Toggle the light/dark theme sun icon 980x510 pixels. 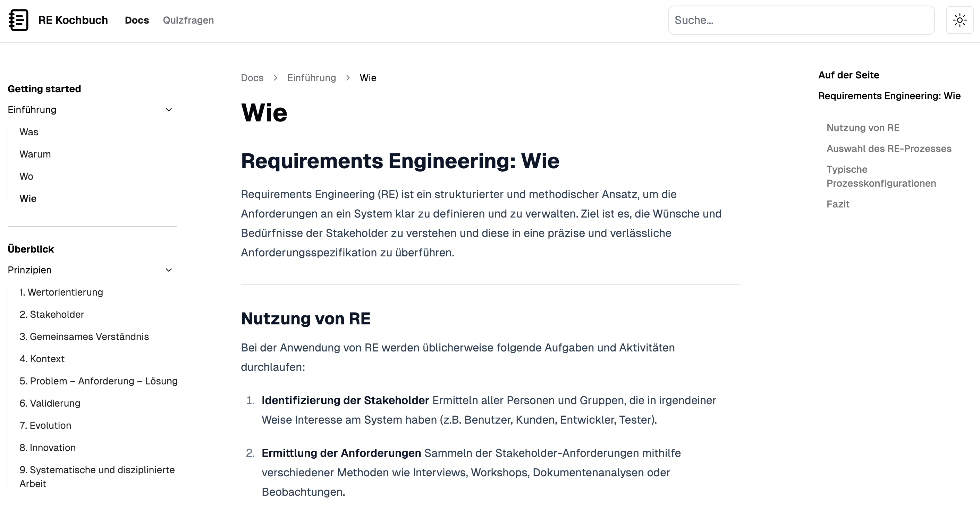[x=960, y=20]
